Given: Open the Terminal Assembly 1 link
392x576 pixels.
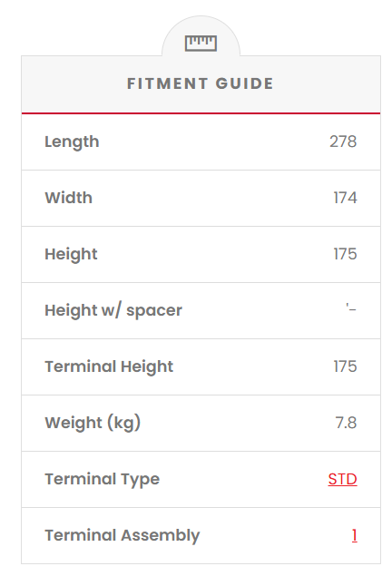Looking at the screenshot, I should point(354,535).
